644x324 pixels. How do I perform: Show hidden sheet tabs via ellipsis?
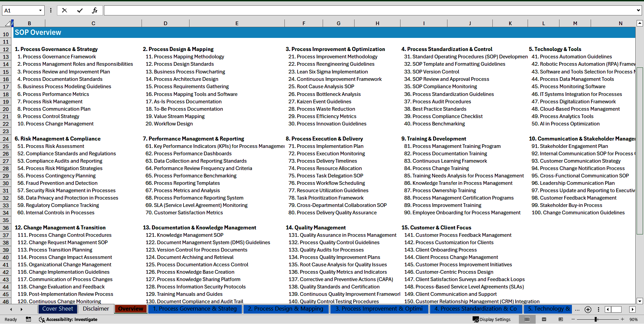pyautogui.click(x=577, y=309)
